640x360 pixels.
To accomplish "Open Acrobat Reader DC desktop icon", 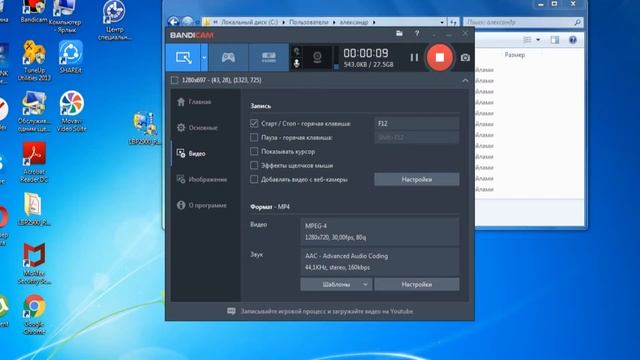I will coord(34,162).
